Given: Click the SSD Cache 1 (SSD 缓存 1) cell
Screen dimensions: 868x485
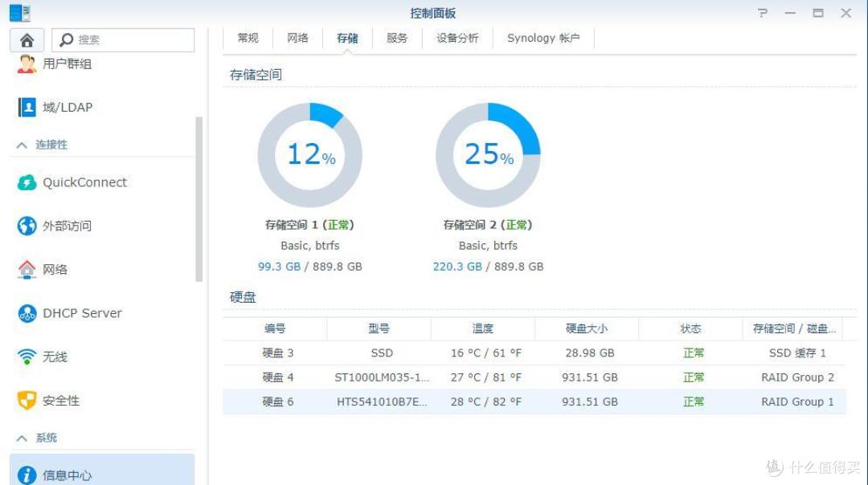Looking at the screenshot, I should coord(797,353).
